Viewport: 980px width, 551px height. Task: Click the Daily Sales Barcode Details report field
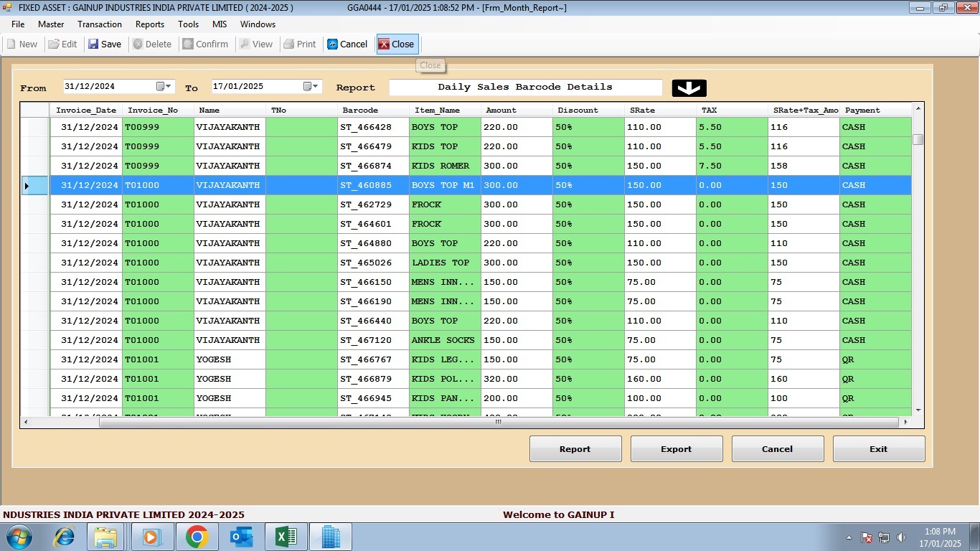525,88
